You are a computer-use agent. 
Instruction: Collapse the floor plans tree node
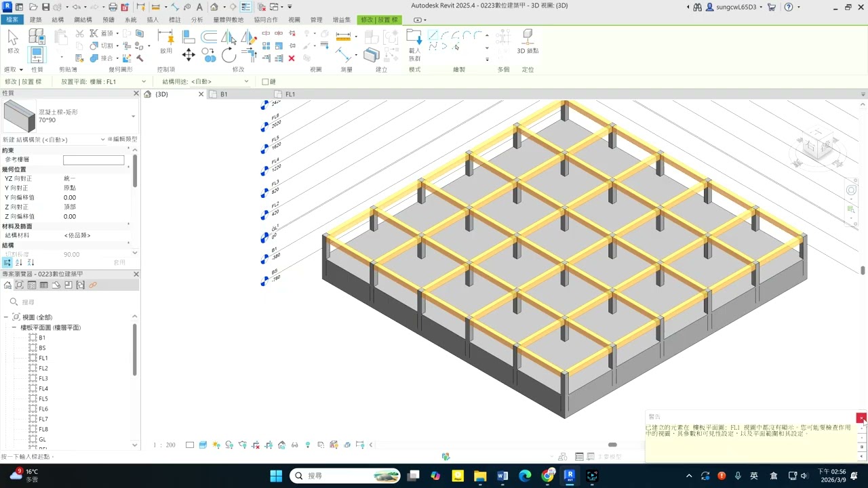tap(14, 327)
